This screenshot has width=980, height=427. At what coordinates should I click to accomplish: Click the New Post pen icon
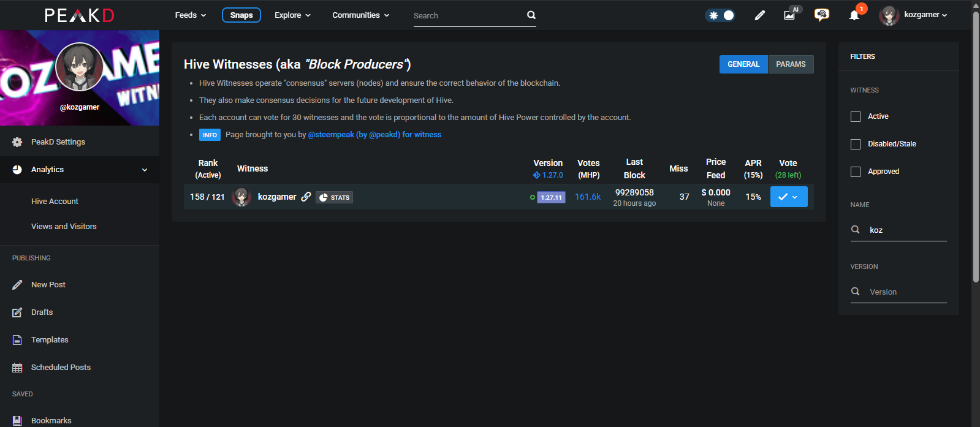tap(17, 285)
